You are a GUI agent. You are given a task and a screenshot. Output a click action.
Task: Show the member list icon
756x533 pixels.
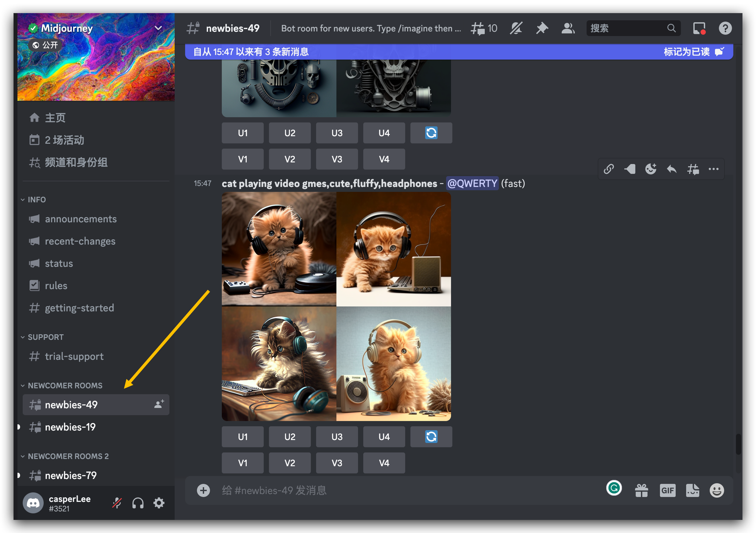[568, 28]
